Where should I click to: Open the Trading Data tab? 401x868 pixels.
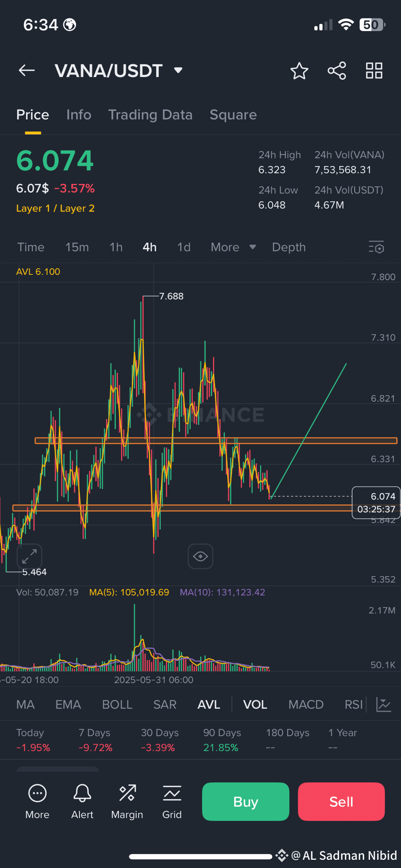(150, 115)
